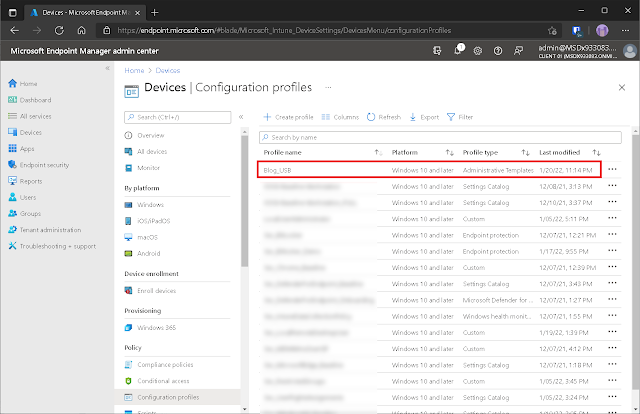Click the Microsoft Endpoint Manager admin center title
This screenshot has height=414, width=640.
click(x=84, y=51)
